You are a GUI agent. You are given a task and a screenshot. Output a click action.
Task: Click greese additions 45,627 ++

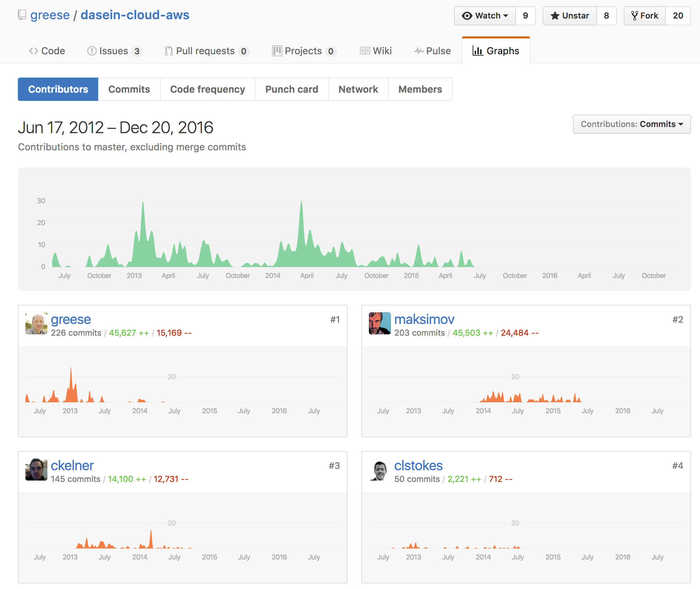129,333
